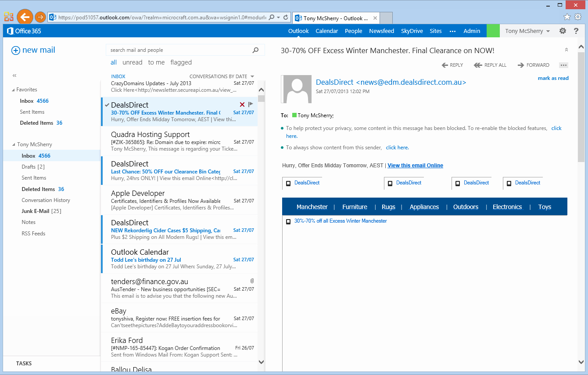Screen dimensions: 588x375
Task: Click the Reply All double arrow
Action: point(478,65)
